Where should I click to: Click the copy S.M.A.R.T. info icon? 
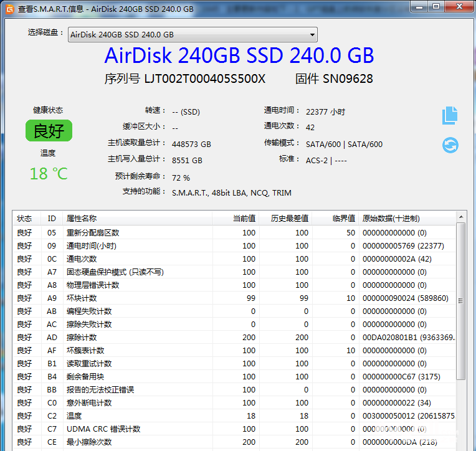[x=450, y=115]
